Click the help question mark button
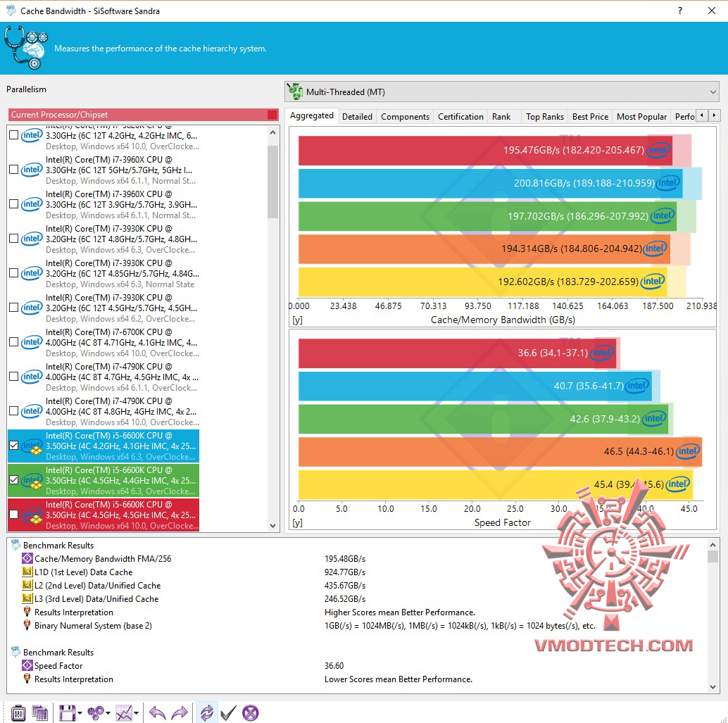728x723 pixels. point(680,11)
